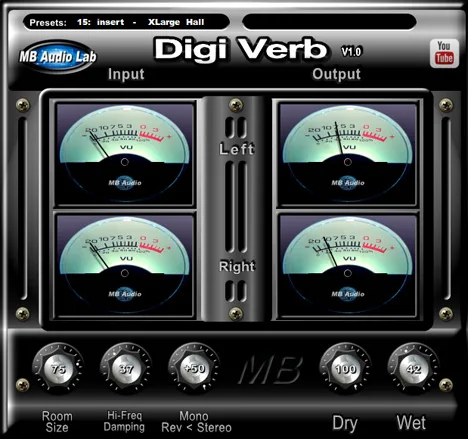Click the left input VU meter
Screen dimensions: 468x439
(x=125, y=153)
